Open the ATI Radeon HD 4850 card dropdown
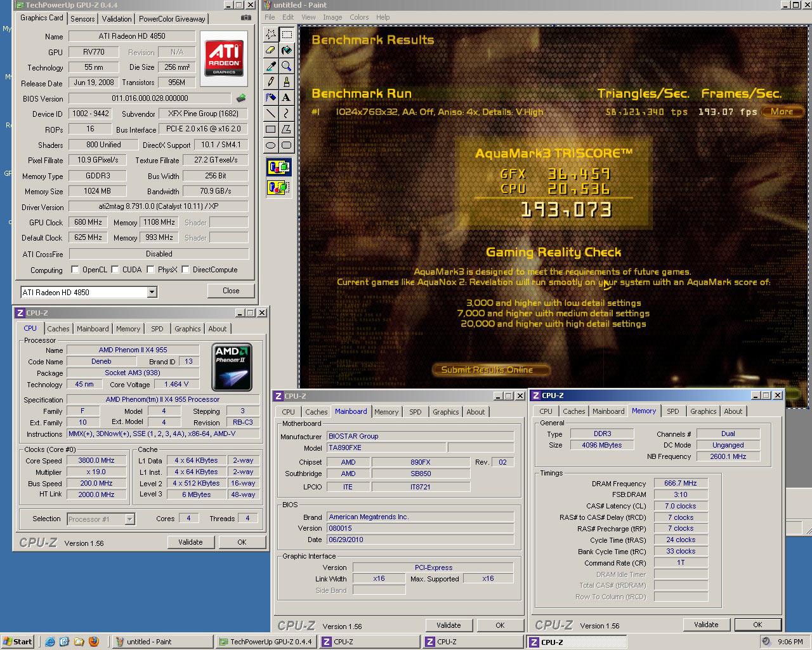This screenshot has width=812, height=650. (152, 293)
